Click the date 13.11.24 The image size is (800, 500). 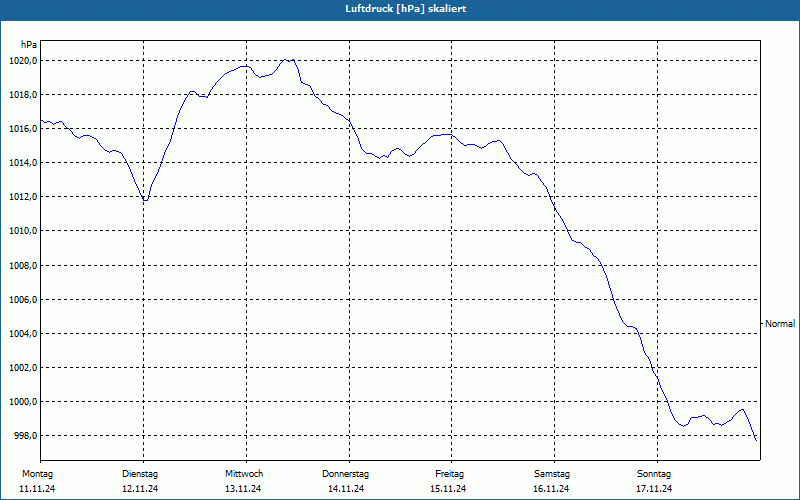click(x=243, y=489)
